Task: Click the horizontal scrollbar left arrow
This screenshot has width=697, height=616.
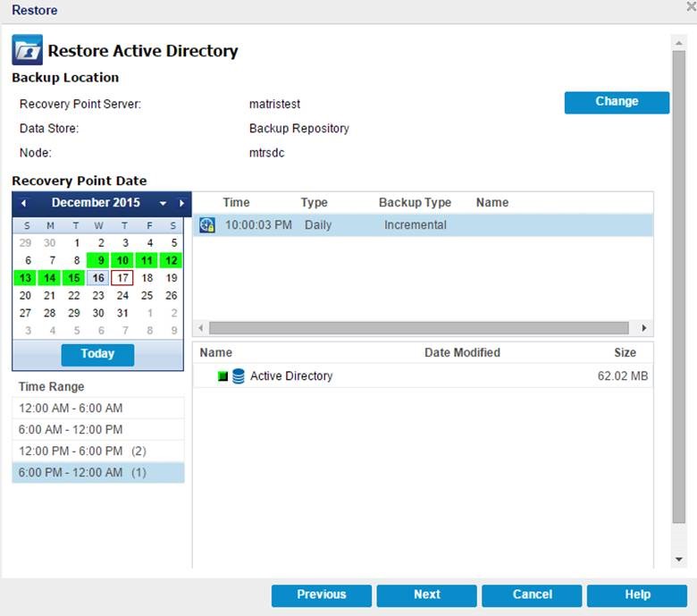Action: (x=201, y=328)
